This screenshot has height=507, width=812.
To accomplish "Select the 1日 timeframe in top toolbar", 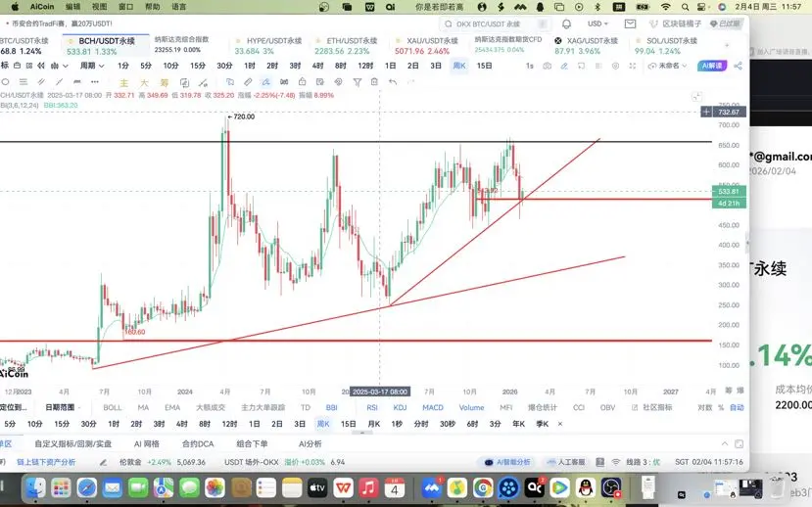I will (x=390, y=66).
